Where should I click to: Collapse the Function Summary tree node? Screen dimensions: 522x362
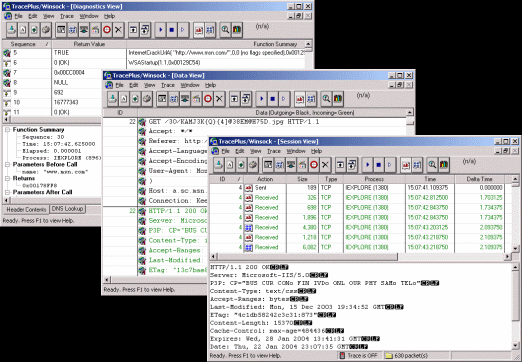pos(7,130)
